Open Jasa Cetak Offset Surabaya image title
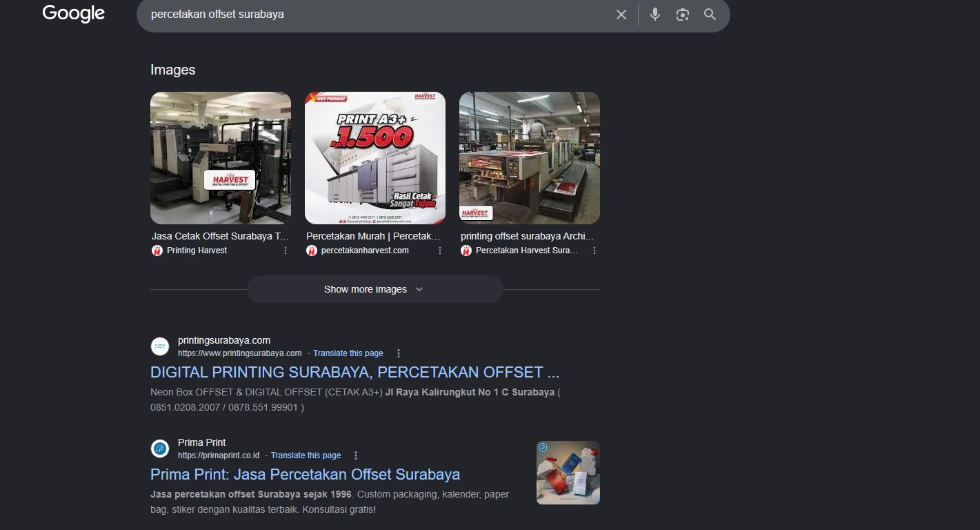 click(x=221, y=236)
